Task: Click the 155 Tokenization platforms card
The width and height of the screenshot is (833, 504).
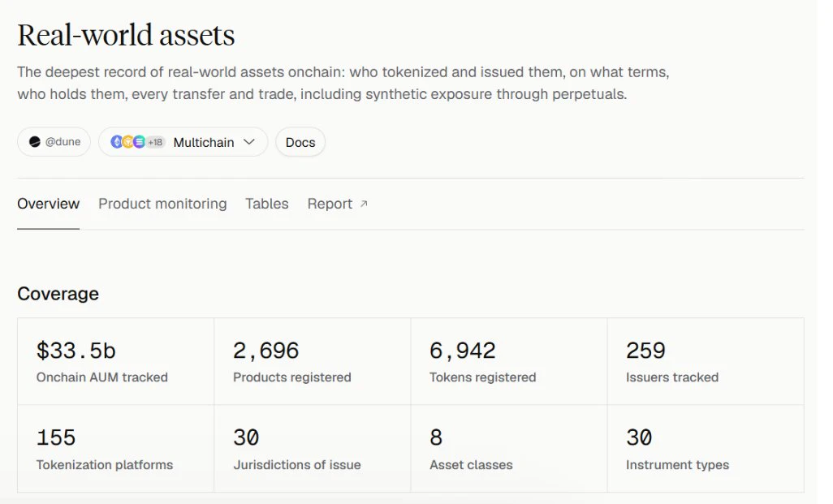Action: (x=116, y=449)
